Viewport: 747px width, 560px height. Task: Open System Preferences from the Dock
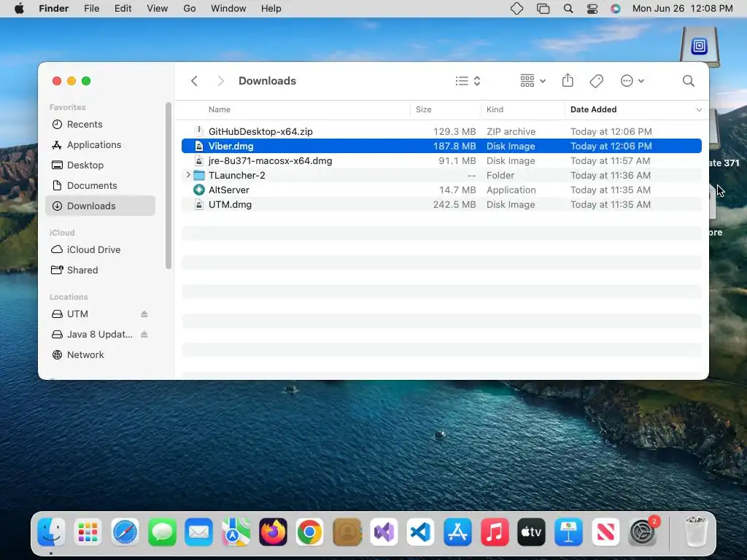click(x=643, y=532)
